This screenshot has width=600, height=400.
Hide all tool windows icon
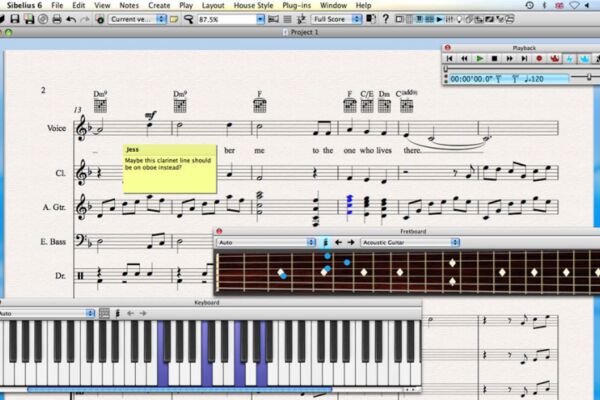click(509, 19)
